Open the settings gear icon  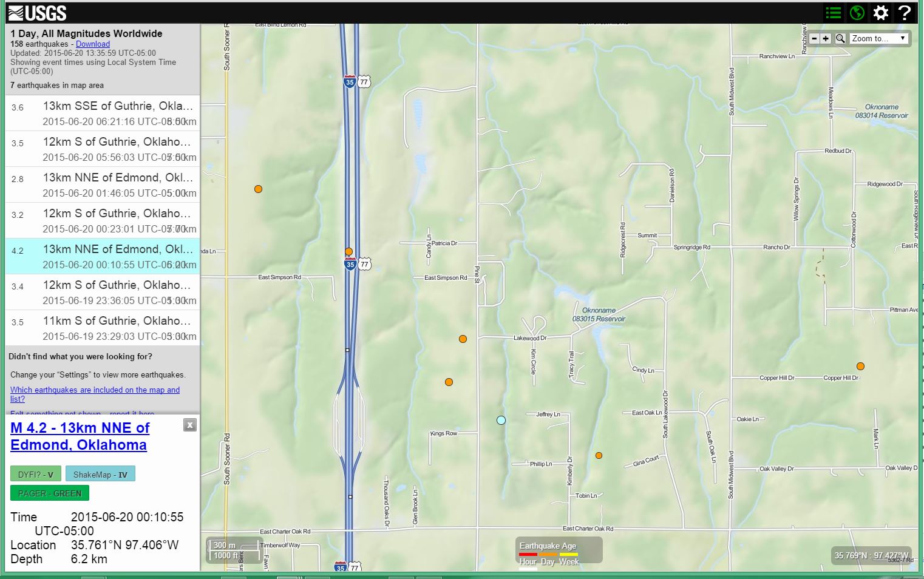(x=881, y=13)
